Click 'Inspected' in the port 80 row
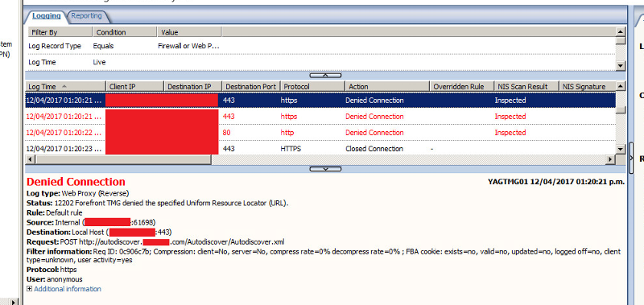The width and height of the screenshot is (644, 305). (510, 133)
